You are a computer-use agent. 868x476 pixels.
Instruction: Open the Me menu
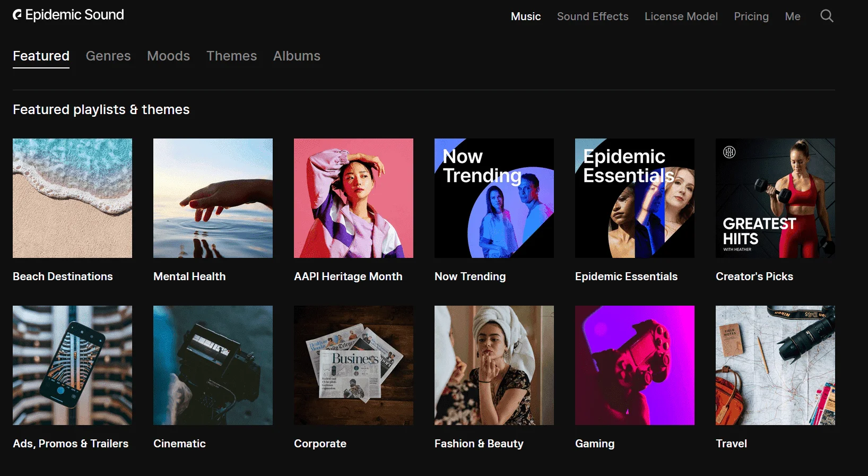(x=793, y=16)
